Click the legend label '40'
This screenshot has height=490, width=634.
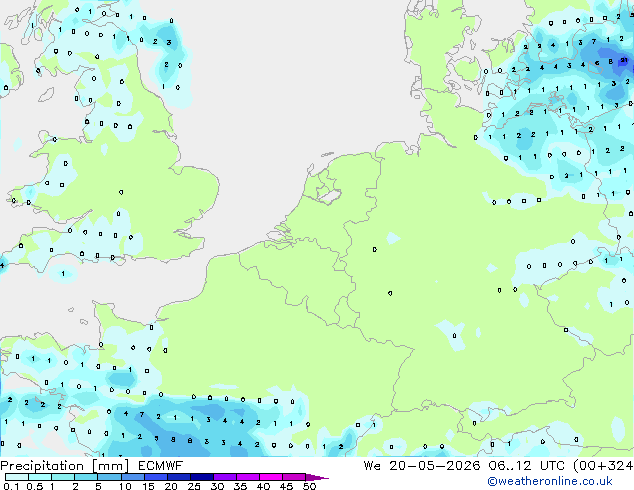[263, 486]
